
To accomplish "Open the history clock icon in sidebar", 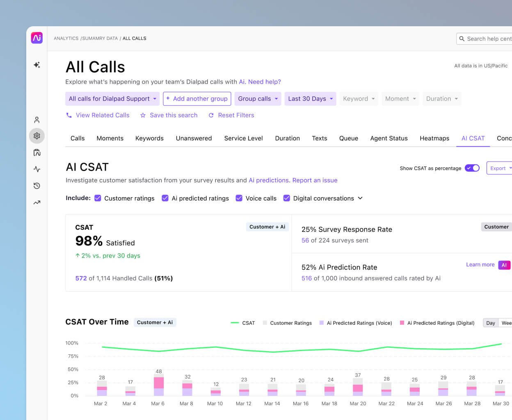I will [37, 185].
